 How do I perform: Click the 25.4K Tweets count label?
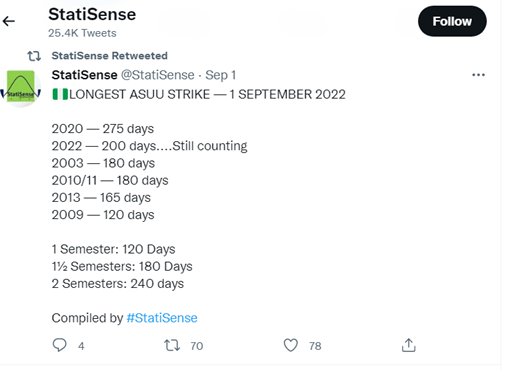pyautogui.click(x=82, y=33)
